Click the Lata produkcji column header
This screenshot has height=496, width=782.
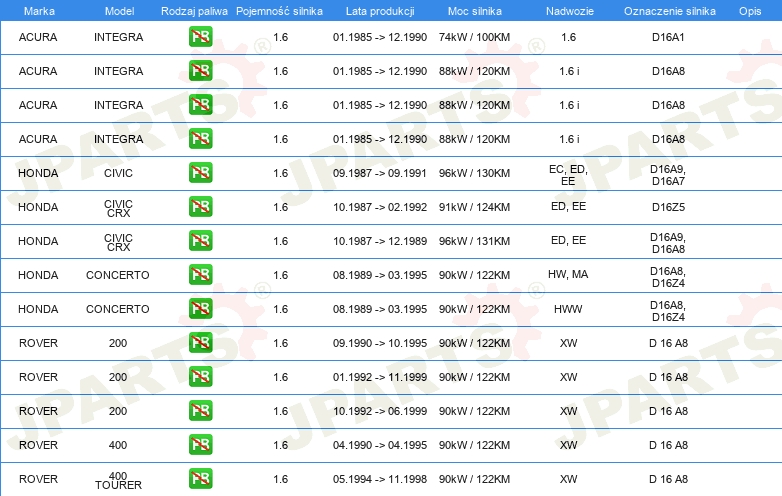380,11
